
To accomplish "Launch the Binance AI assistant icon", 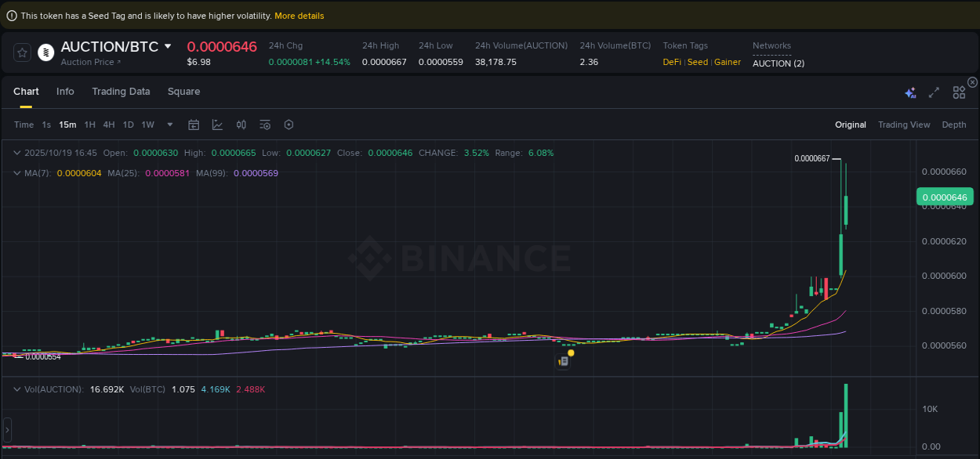I will click(910, 92).
